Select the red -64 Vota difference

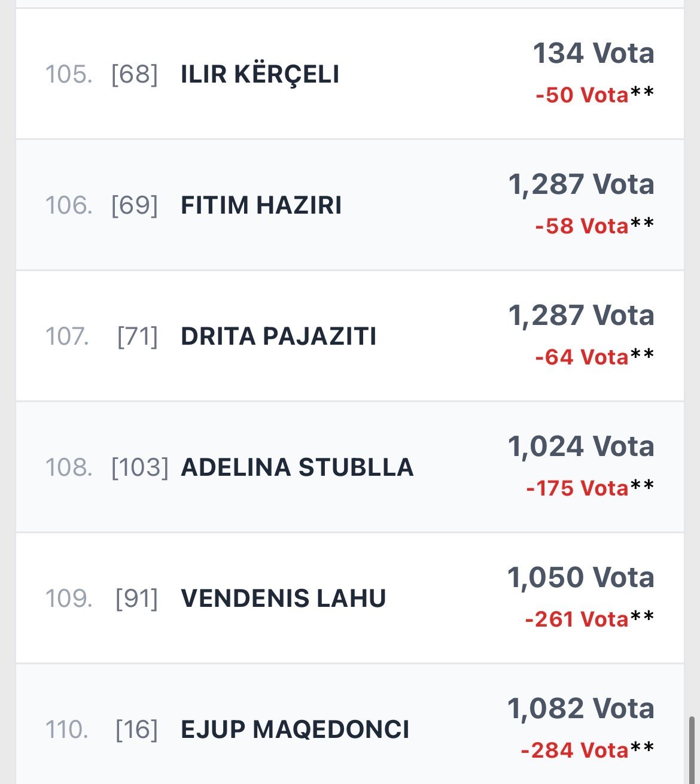(582, 357)
